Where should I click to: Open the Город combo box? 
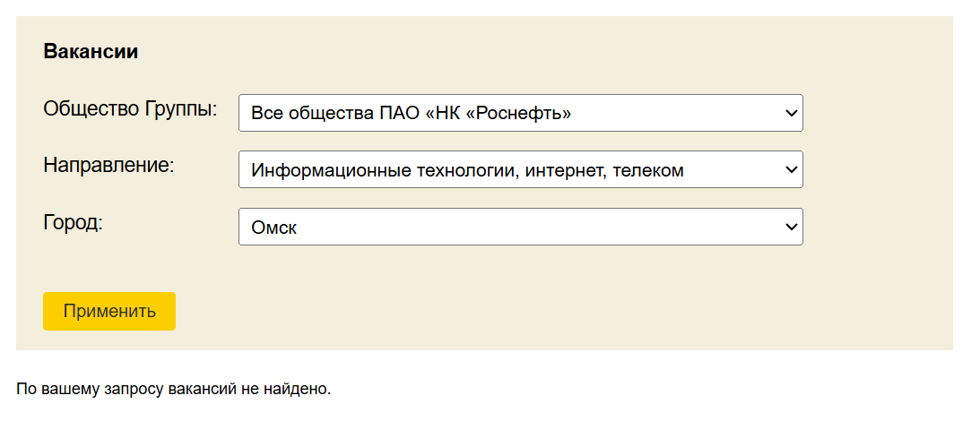pos(521,227)
